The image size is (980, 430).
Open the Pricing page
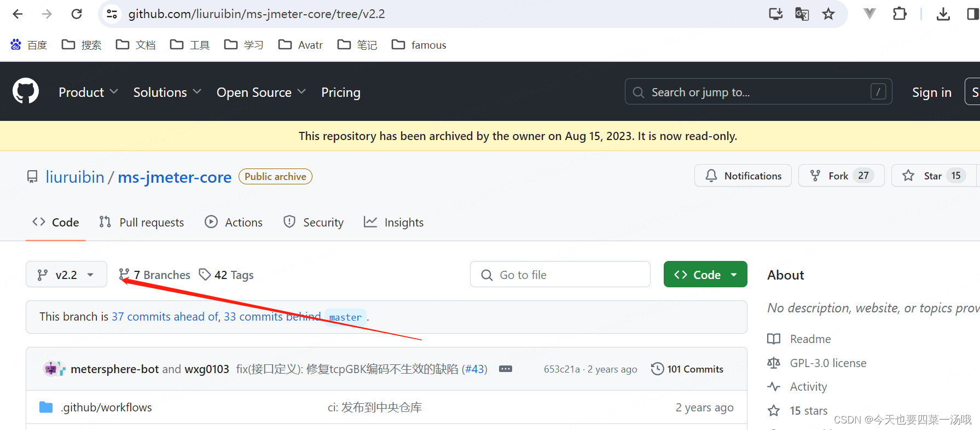click(341, 92)
